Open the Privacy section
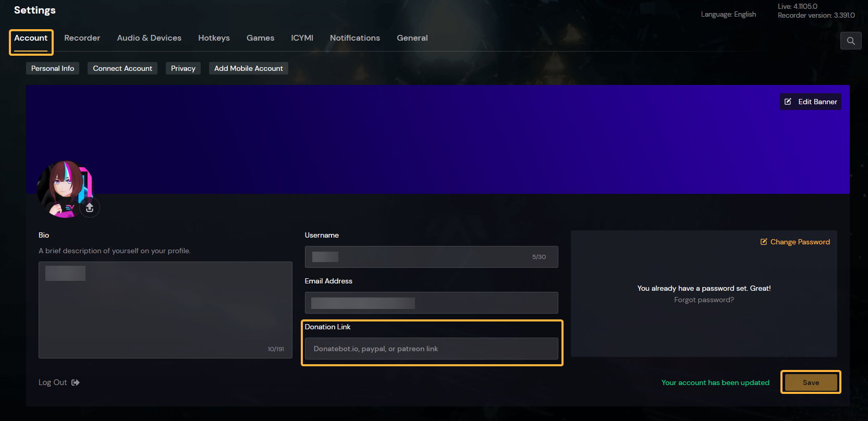The image size is (868, 421). pyautogui.click(x=183, y=68)
